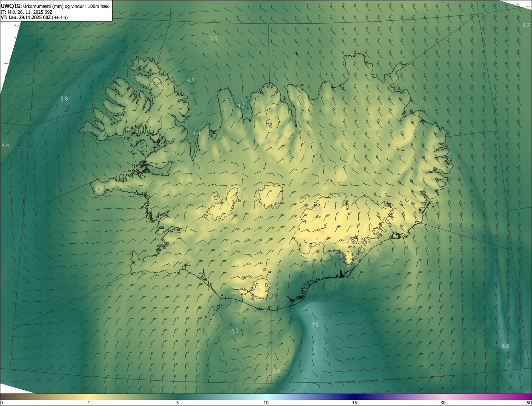Click the 4.4 value at the left map edge

[5, 145]
